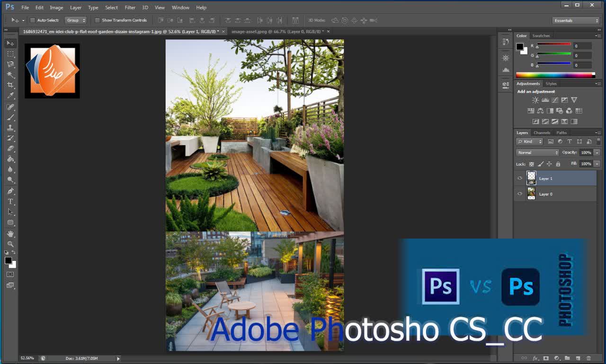
Task: Click the zoom percentage field in status bar
Action: click(x=27, y=358)
